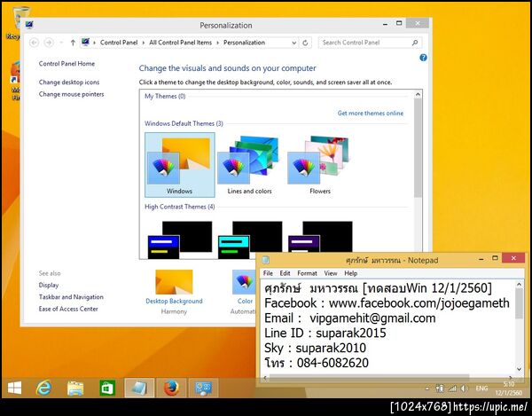Click Notepad vertical scroll up arrow
This screenshot has height=416, width=532.
pyautogui.click(x=519, y=285)
